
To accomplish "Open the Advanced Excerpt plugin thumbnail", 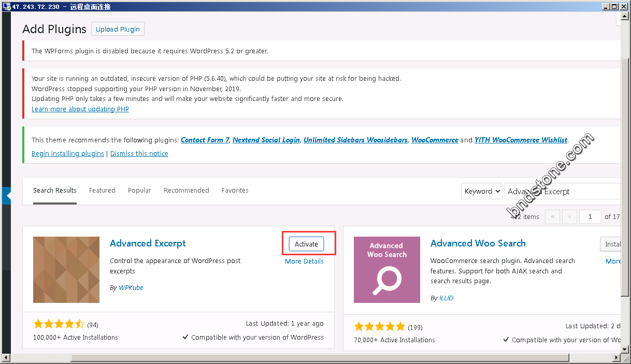I will pos(66,270).
